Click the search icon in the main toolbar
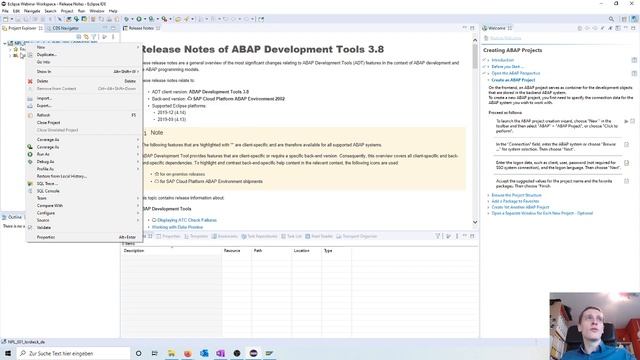 (x=611, y=19)
